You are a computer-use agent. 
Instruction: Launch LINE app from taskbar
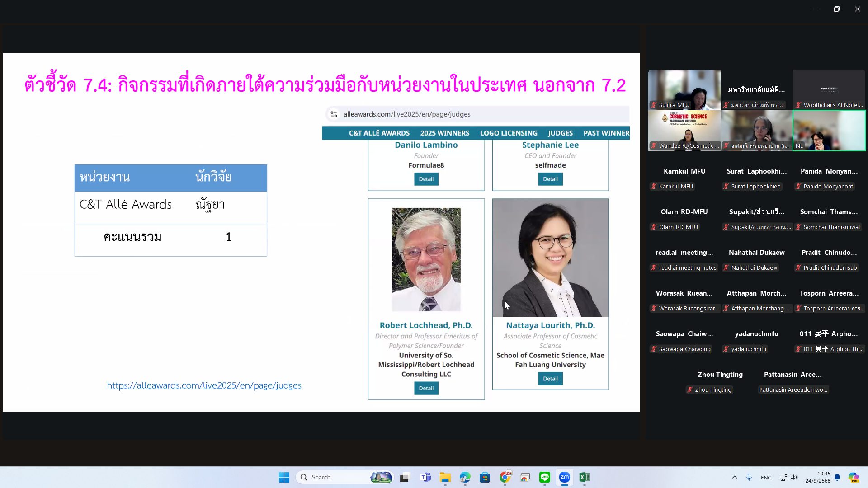pos(544,477)
